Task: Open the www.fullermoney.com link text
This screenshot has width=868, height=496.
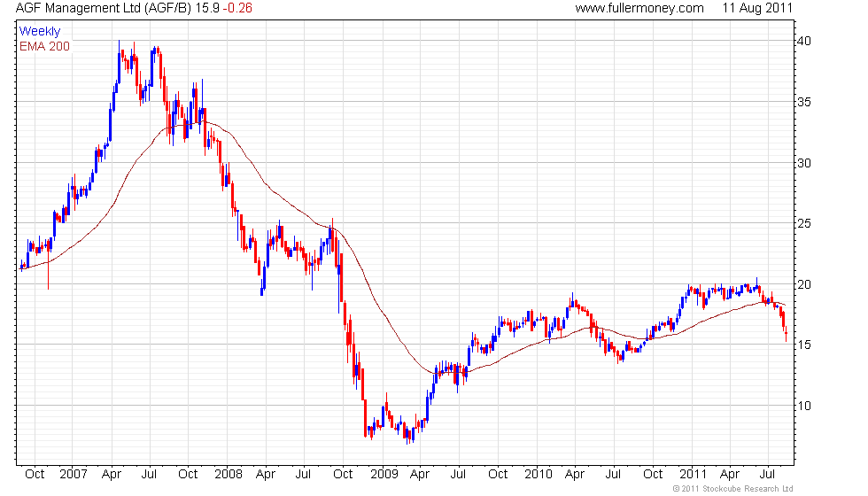Action: 639,8
